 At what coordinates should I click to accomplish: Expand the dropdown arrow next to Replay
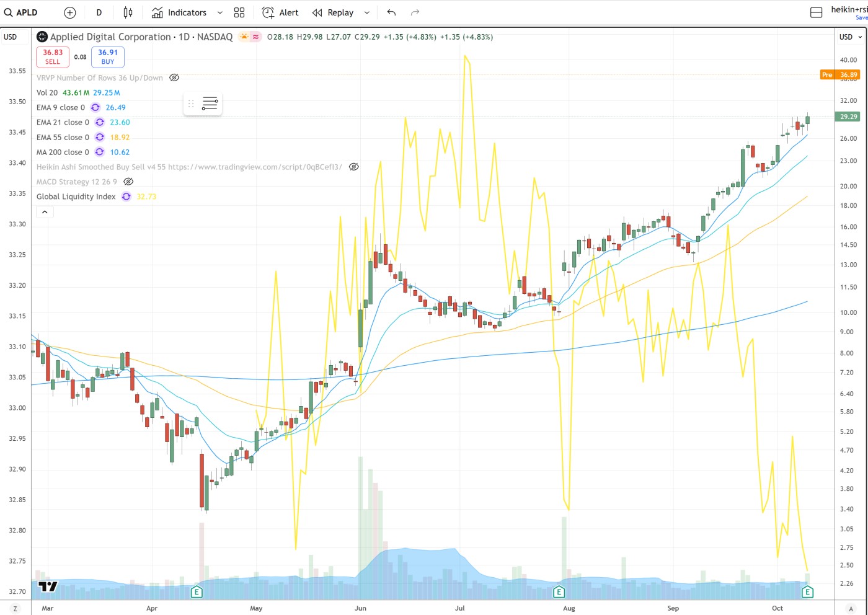[x=366, y=12]
